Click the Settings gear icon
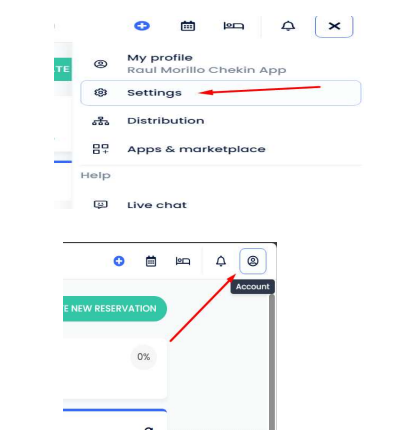Viewport: 407px width, 437px height. [x=100, y=92]
